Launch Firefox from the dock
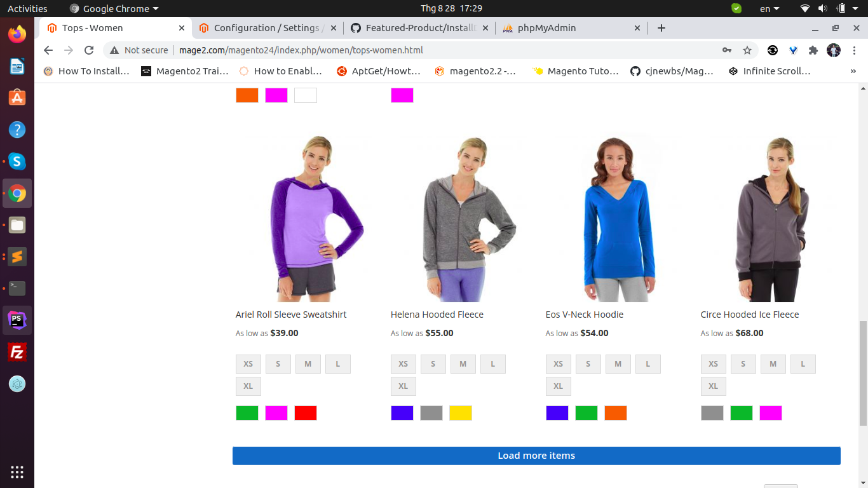868x488 pixels. point(17,34)
